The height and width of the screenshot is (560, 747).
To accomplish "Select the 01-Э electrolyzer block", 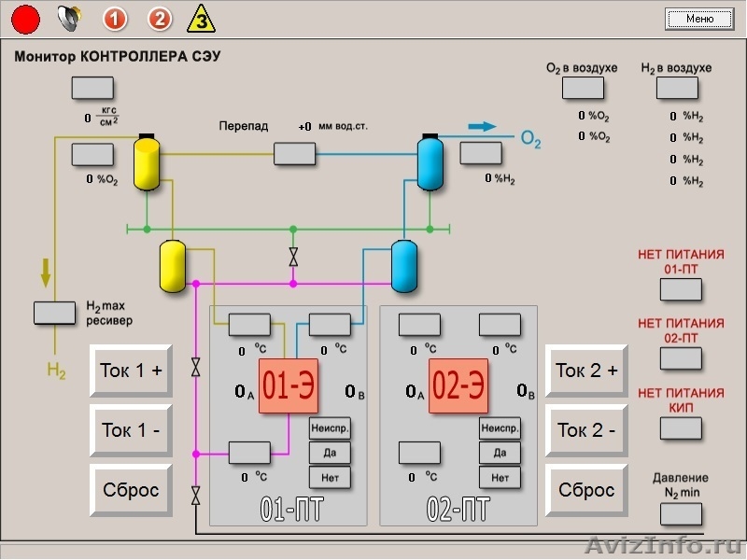I will [289, 387].
